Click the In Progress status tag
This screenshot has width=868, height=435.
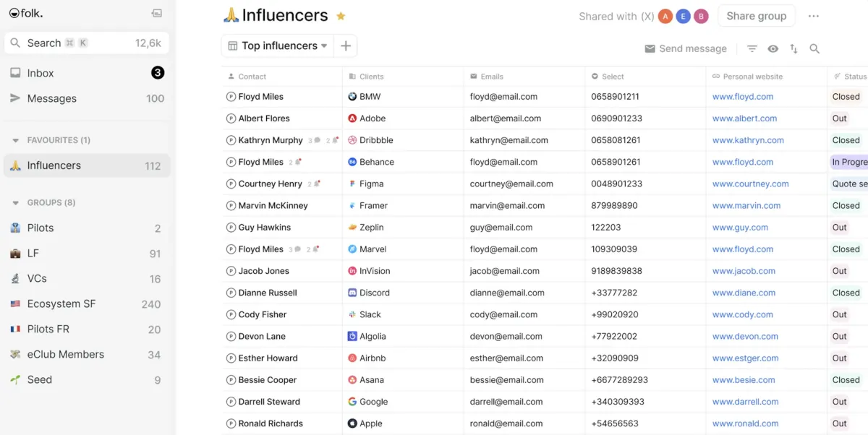[x=849, y=162]
